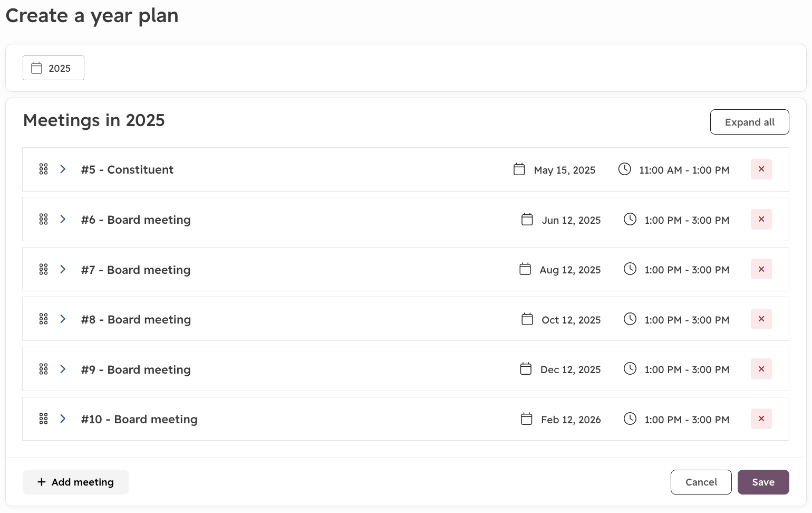Delete the #7 Board meeting row
This screenshot has height=513, width=812.
761,269
